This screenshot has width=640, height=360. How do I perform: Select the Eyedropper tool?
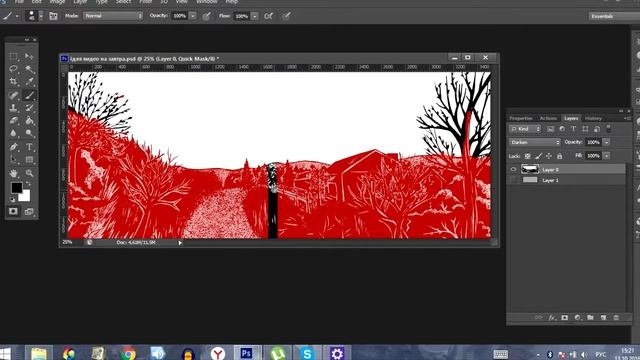tap(29, 82)
